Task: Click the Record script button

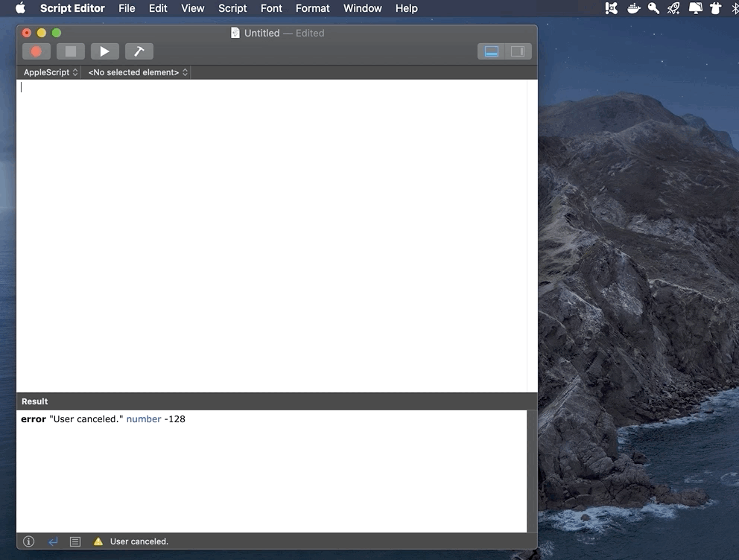Action: (36, 51)
